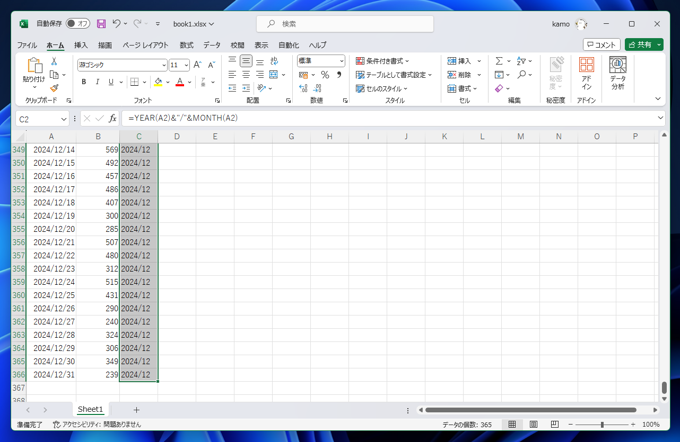The height and width of the screenshot is (442, 680).
Task: Align text to the left
Action: click(x=232, y=75)
